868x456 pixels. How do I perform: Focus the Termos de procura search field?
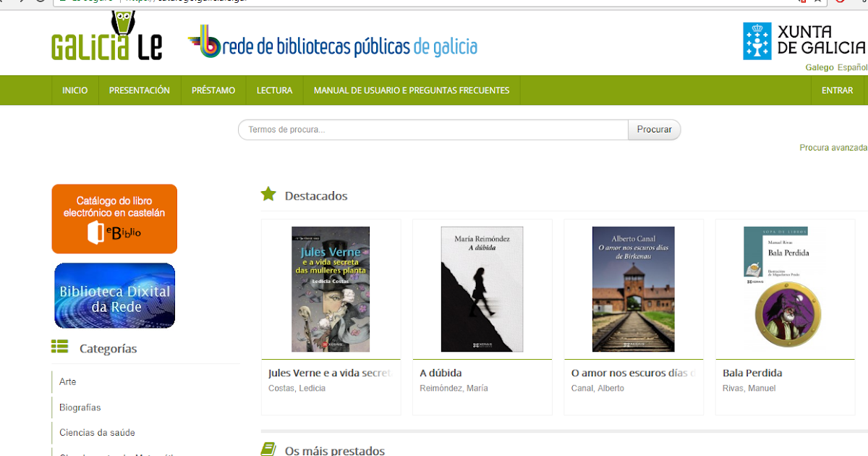[433, 130]
